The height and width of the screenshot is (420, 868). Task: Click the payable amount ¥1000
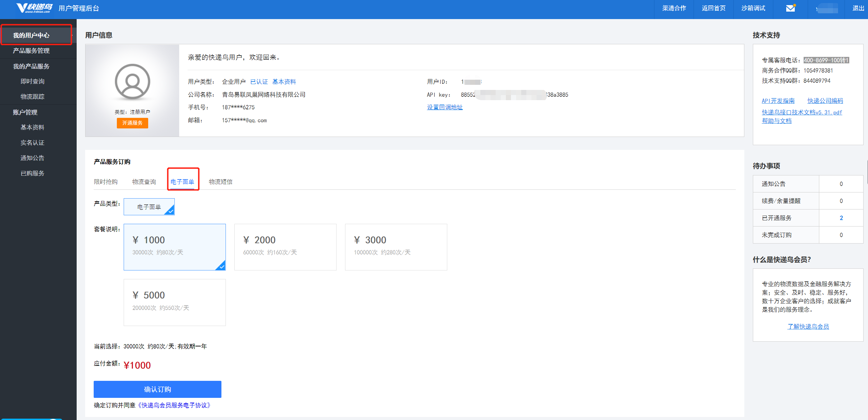click(137, 365)
